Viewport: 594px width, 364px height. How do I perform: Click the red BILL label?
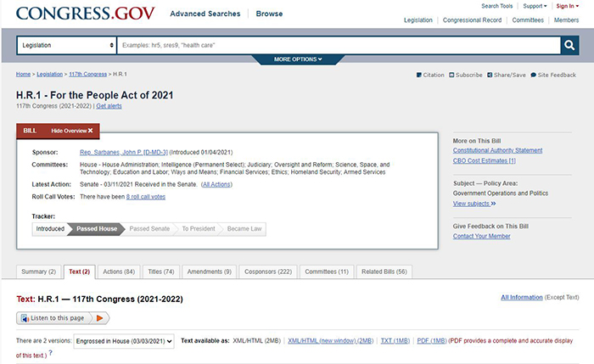pyautogui.click(x=30, y=131)
